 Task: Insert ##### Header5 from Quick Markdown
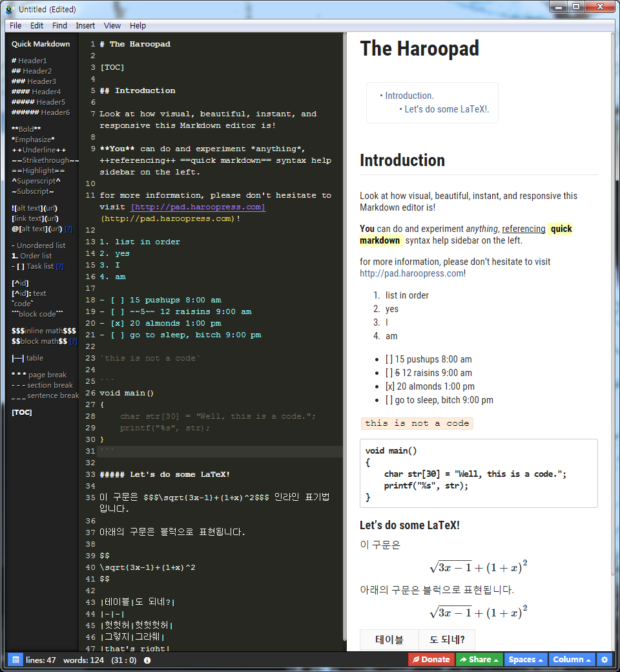tap(39, 102)
